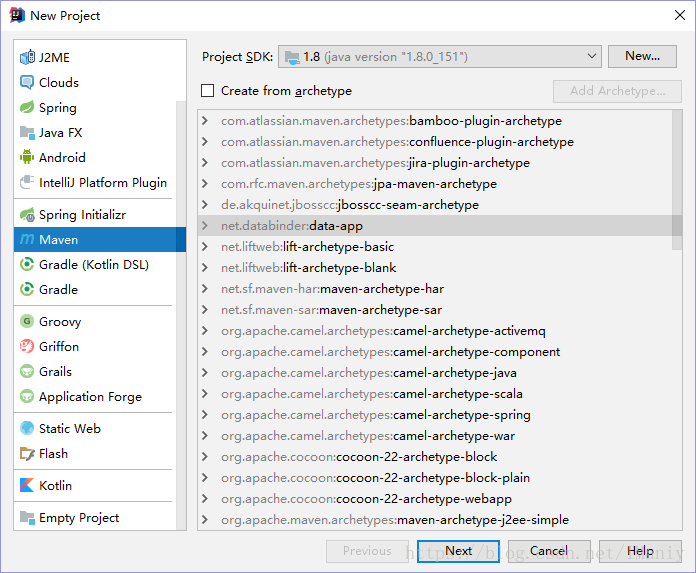696x573 pixels.
Task: Click the SDK folder icon in combo box
Action: click(x=292, y=57)
